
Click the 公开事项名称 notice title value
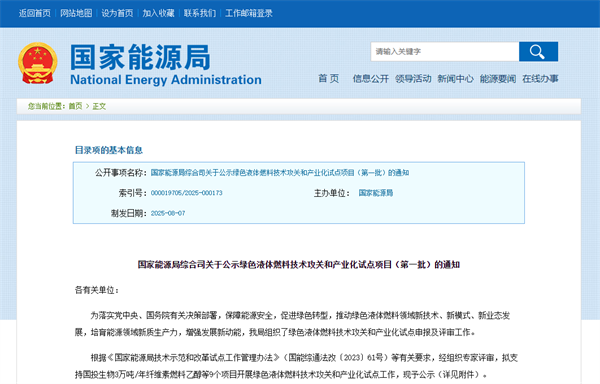(x=280, y=173)
